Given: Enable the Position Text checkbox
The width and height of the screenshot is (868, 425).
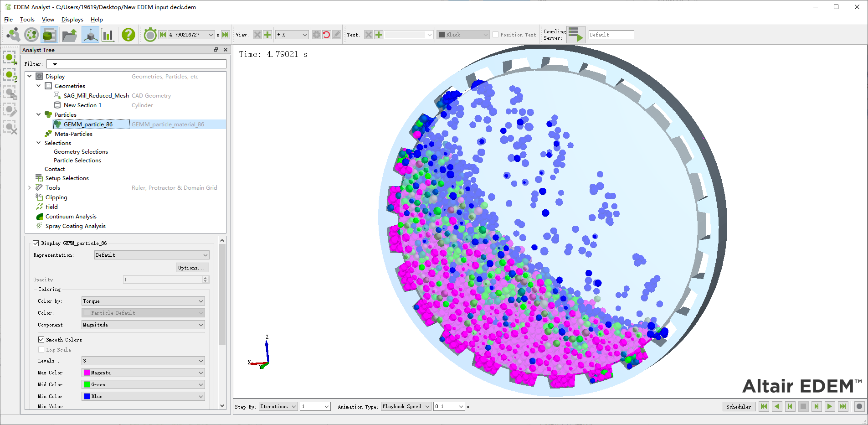Looking at the screenshot, I should click(x=495, y=35).
